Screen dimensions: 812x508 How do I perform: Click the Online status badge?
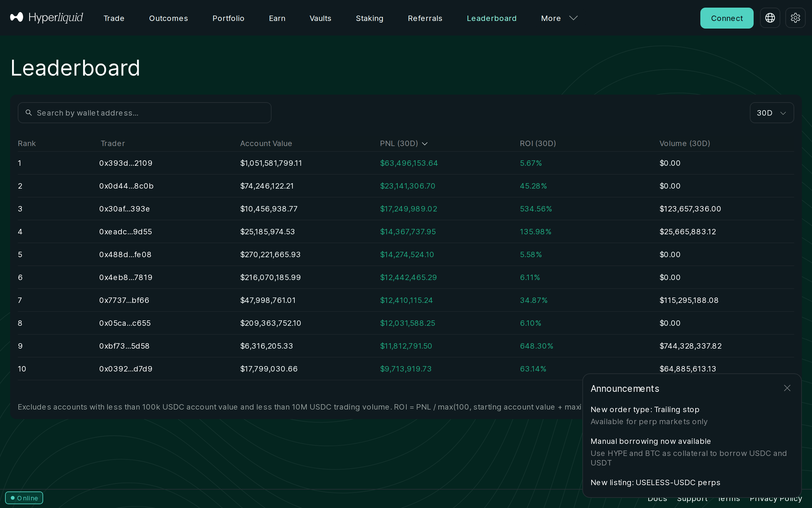(x=24, y=498)
